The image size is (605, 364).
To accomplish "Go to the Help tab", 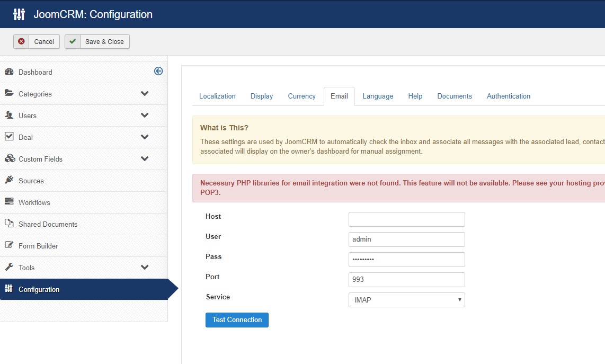I will (415, 96).
